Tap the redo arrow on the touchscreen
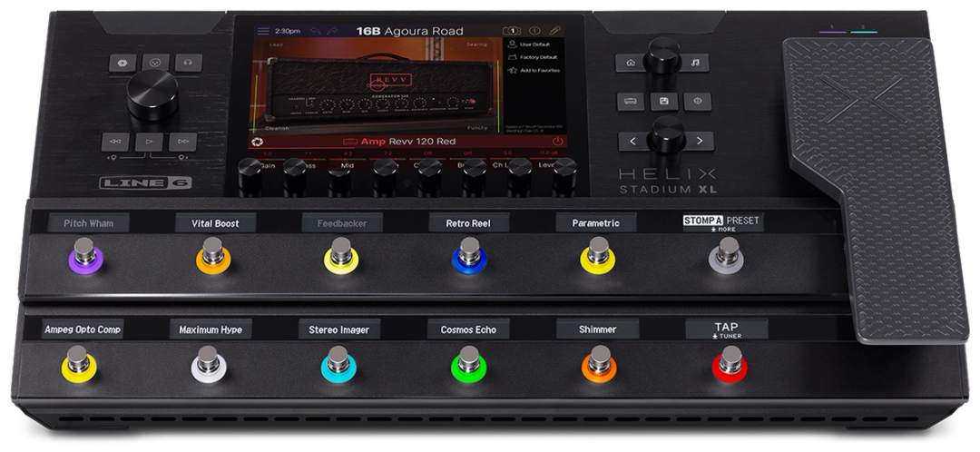 pyautogui.click(x=332, y=31)
